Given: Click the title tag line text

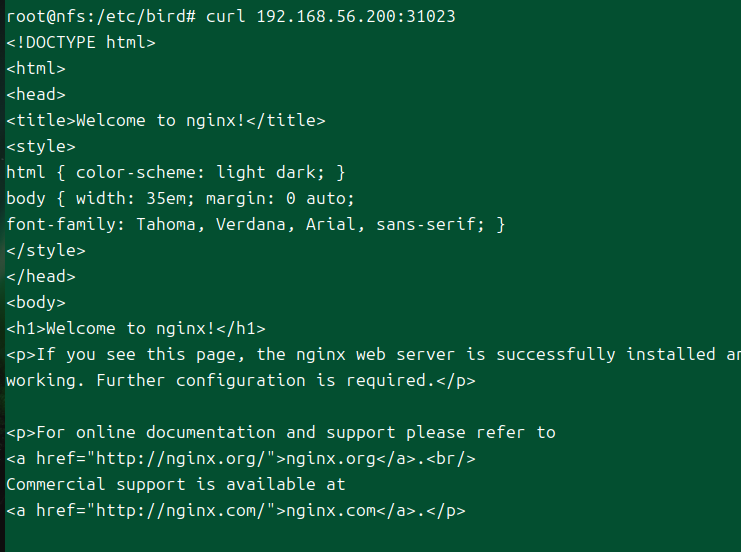Looking at the screenshot, I should tap(166, 121).
